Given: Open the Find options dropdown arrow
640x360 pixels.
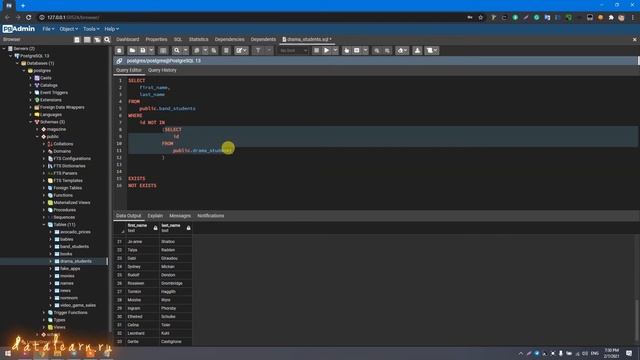Looking at the screenshot, I should point(185,51).
